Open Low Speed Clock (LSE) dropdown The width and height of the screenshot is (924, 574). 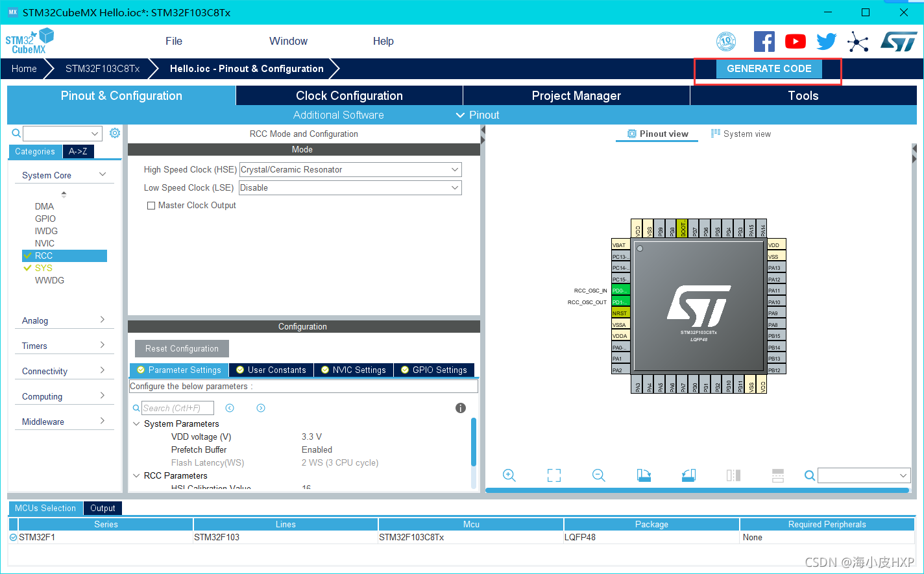coord(350,187)
